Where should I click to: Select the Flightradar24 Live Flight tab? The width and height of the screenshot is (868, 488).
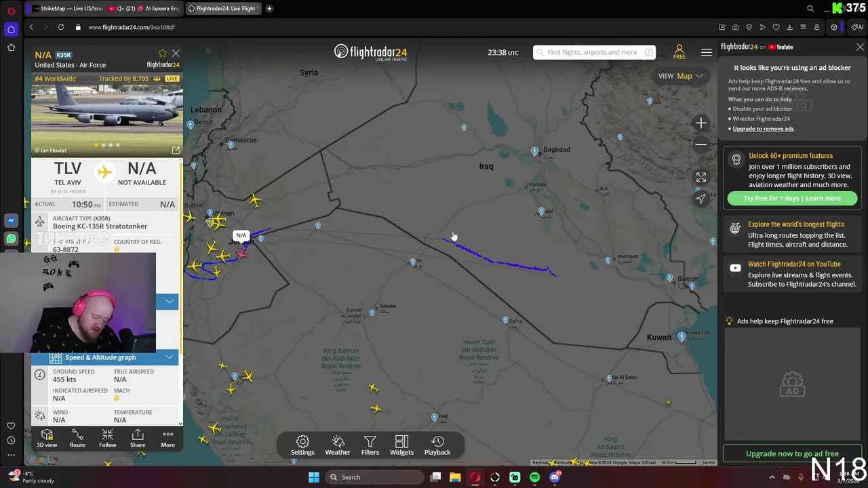(x=222, y=8)
